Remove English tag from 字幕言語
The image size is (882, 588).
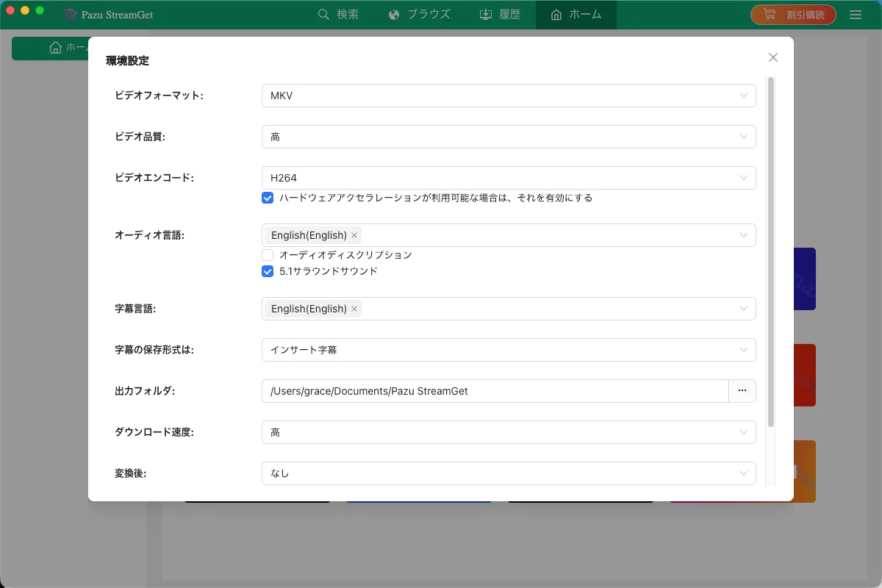[354, 309]
